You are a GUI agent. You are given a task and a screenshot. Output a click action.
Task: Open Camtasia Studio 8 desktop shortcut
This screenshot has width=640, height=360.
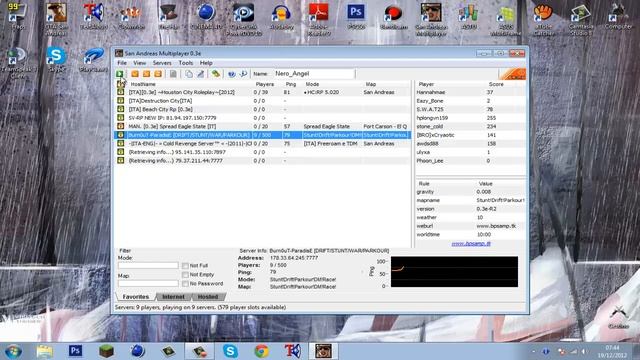(x=580, y=18)
